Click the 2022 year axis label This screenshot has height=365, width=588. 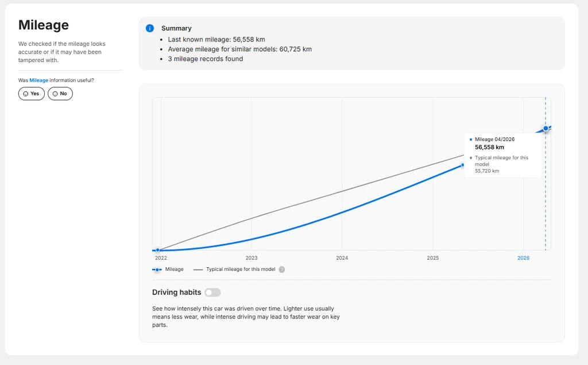[161, 258]
